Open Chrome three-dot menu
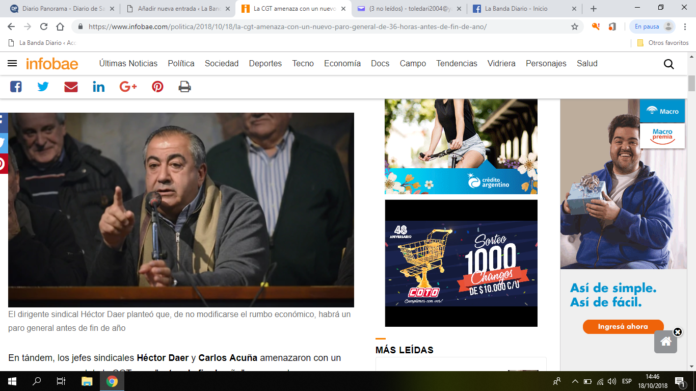This screenshot has width=696, height=391. (685, 27)
